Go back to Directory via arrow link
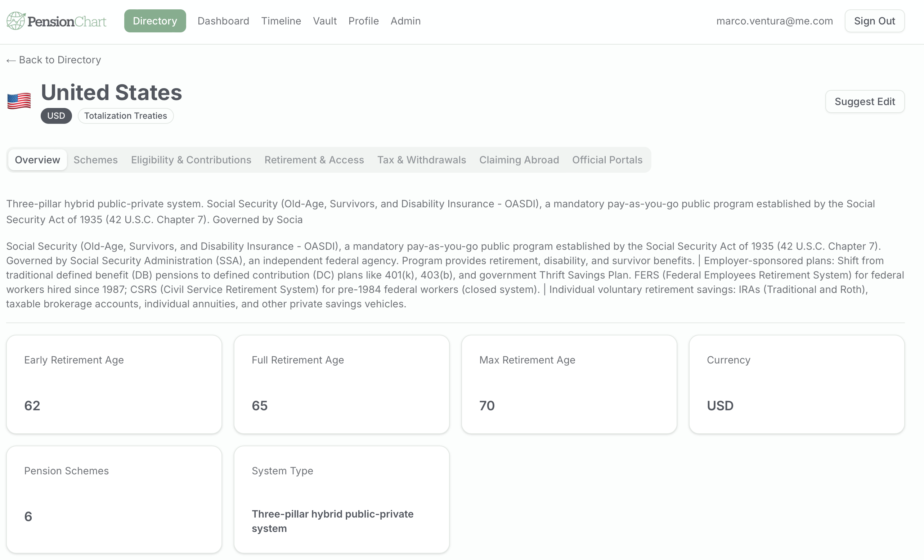 coord(54,60)
